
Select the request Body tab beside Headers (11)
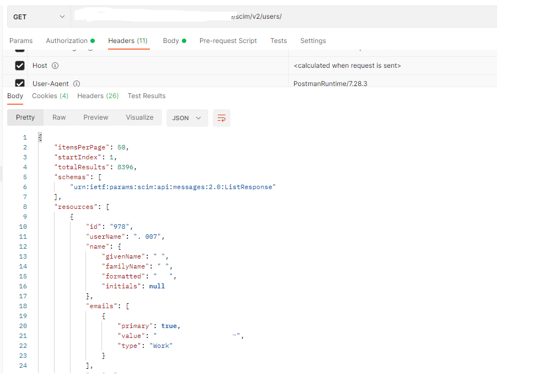174,41
